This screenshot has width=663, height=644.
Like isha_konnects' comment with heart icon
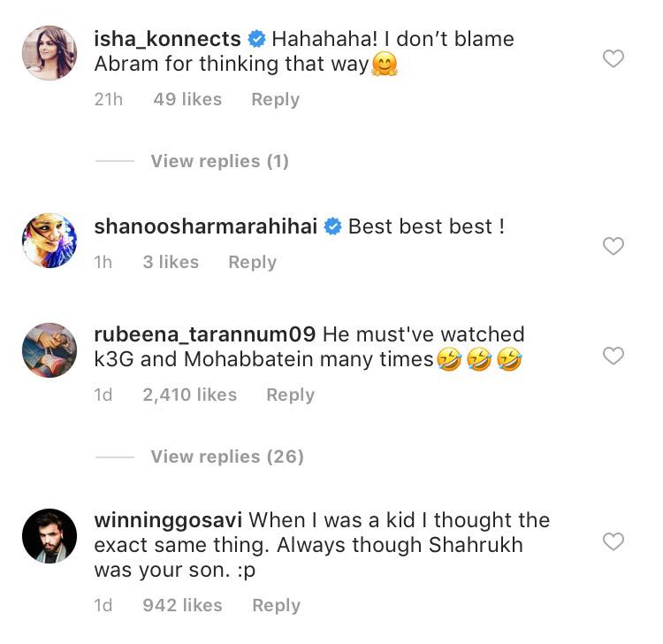pyautogui.click(x=613, y=59)
